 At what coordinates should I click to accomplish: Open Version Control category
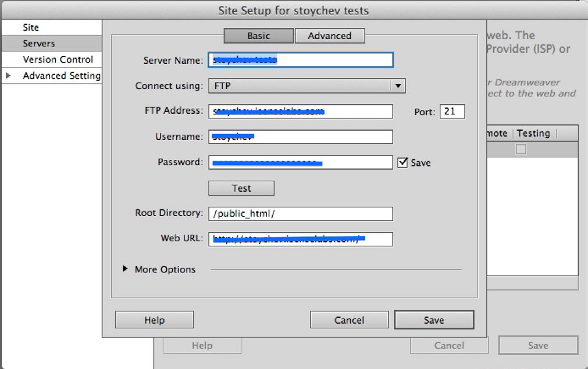[52, 60]
